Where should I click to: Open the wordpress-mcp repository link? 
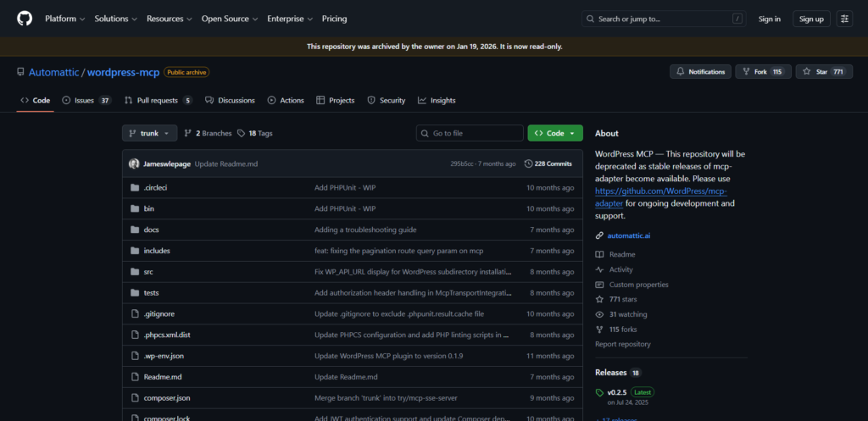tap(124, 72)
